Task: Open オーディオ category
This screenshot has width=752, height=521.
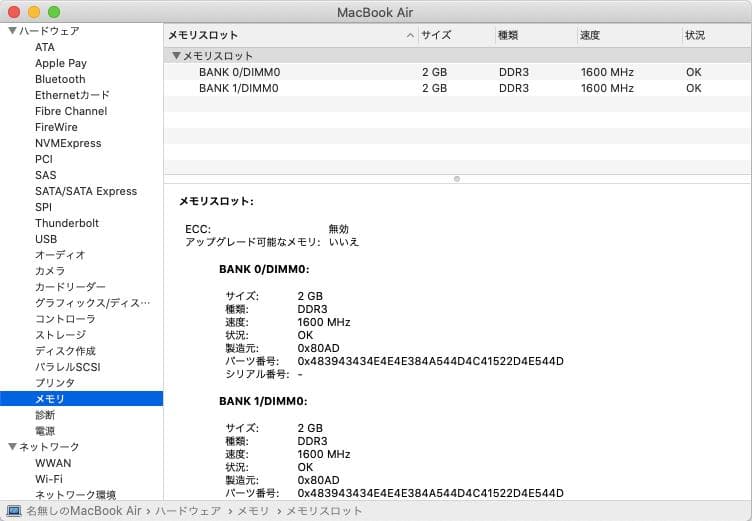Action: pos(60,255)
